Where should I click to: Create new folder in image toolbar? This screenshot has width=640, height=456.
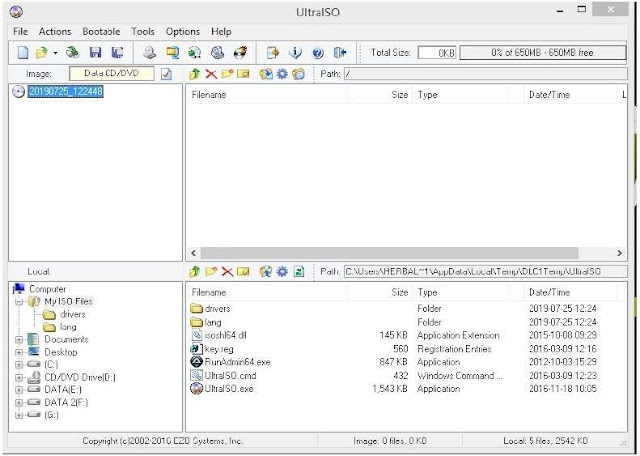pos(227,74)
